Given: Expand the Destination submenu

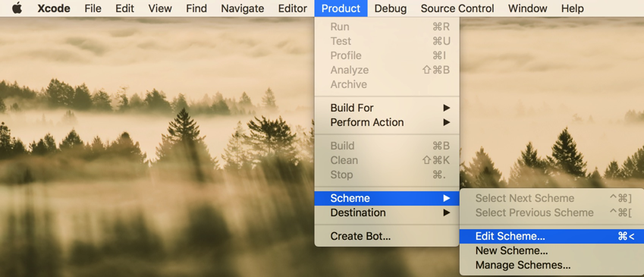Looking at the screenshot, I should 387,213.
